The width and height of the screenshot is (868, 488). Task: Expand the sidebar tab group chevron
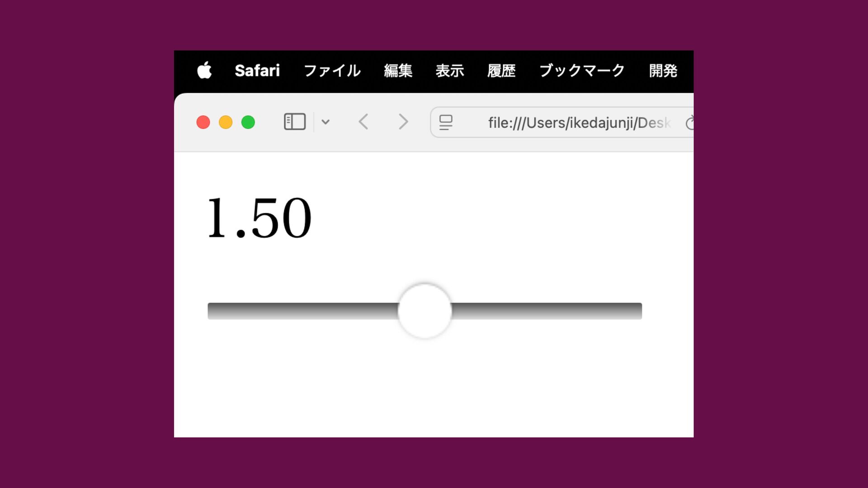[x=325, y=122]
